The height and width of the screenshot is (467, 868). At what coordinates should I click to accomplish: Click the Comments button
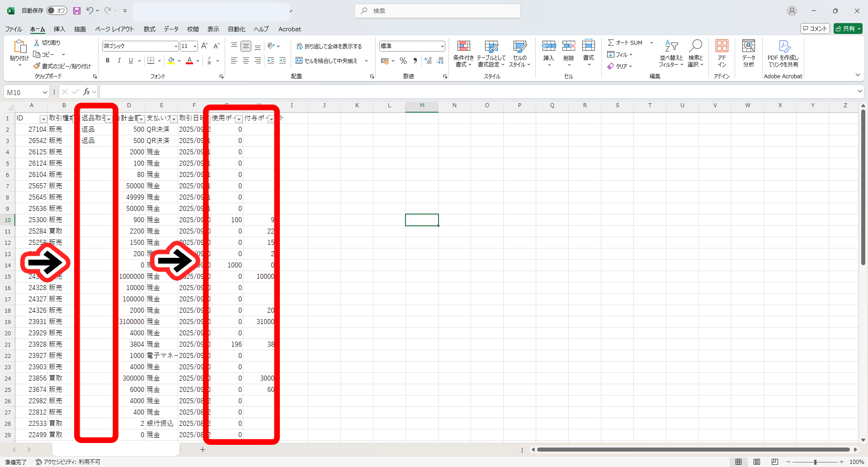click(x=815, y=29)
